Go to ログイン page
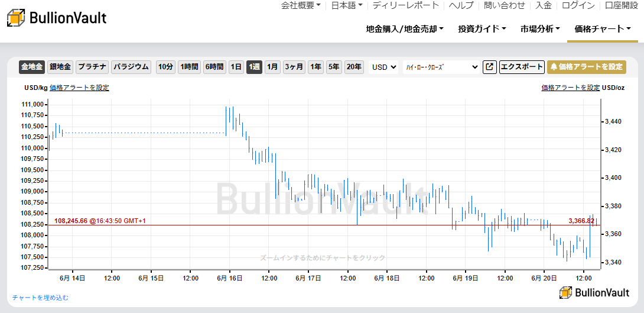This screenshot has height=313, width=644. tap(578, 5)
